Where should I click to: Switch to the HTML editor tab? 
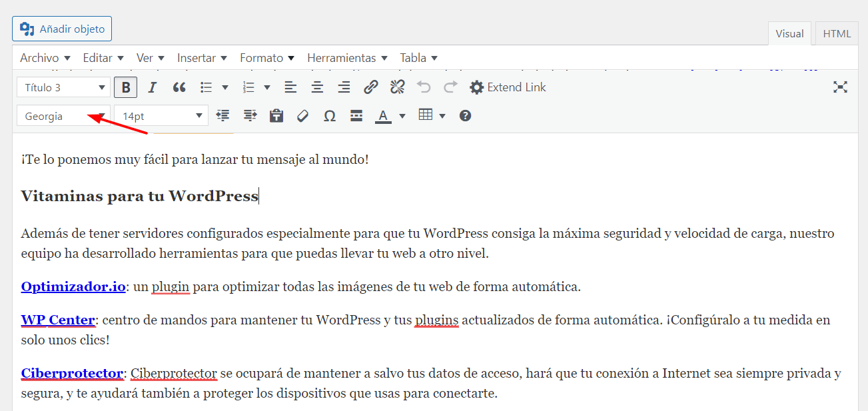click(837, 33)
